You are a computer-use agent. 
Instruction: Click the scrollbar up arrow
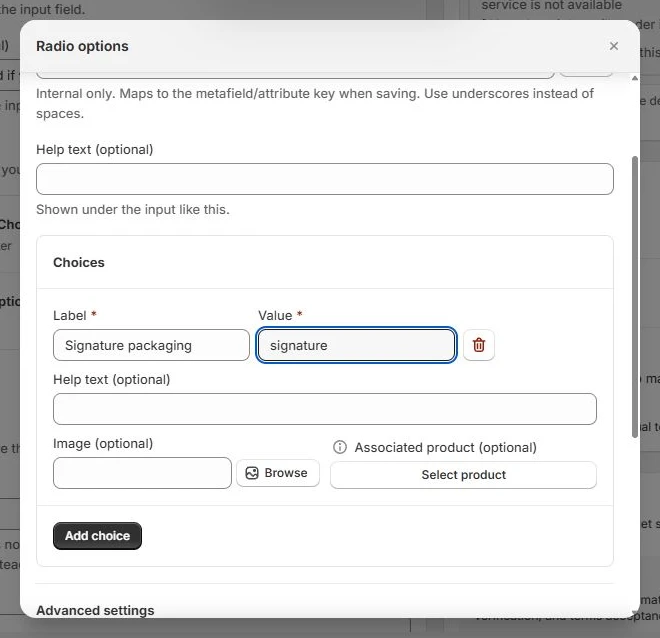click(x=635, y=78)
